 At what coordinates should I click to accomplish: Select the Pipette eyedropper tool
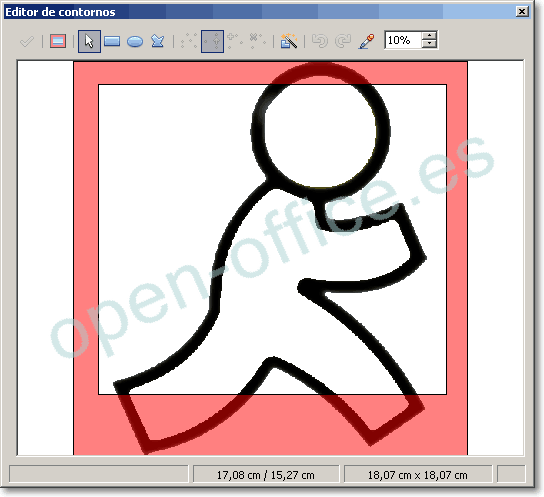[x=366, y=41]
